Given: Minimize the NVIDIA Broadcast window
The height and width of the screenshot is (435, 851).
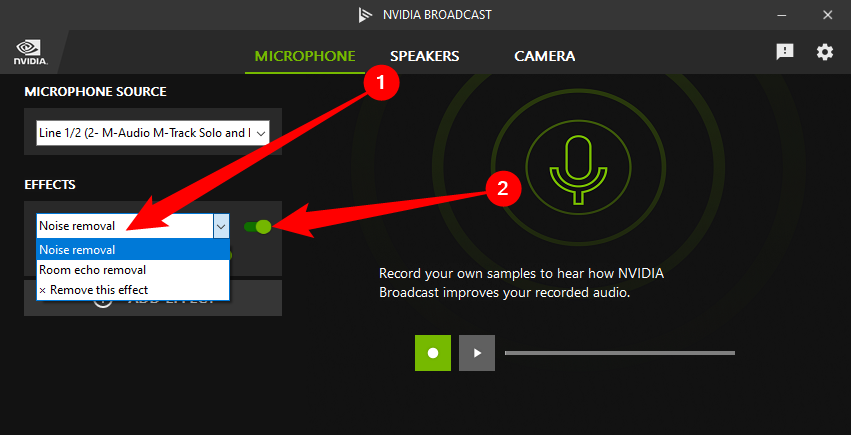Looking at the screenshot, I should coord(780,15).
